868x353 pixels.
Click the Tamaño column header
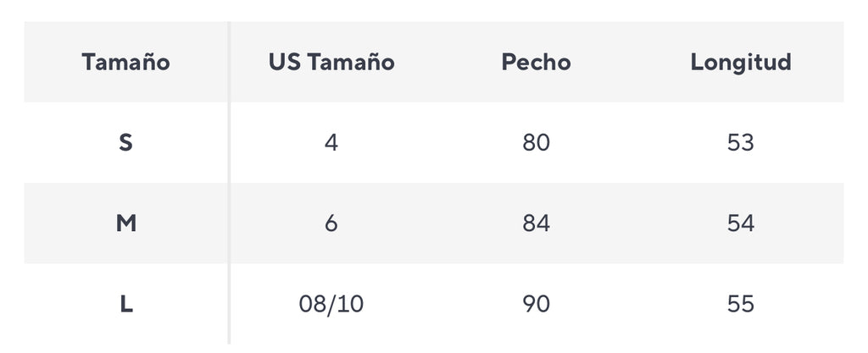(x=126, y=62)
